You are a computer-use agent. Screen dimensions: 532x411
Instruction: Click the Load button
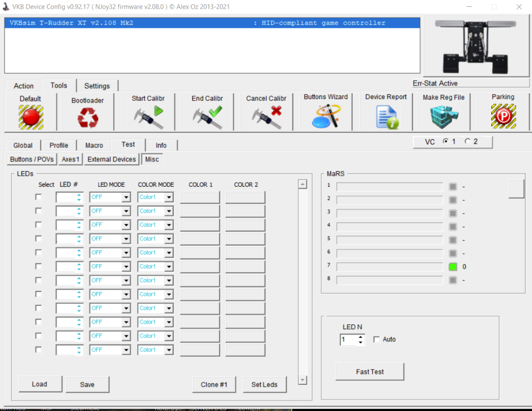(40, 384)
